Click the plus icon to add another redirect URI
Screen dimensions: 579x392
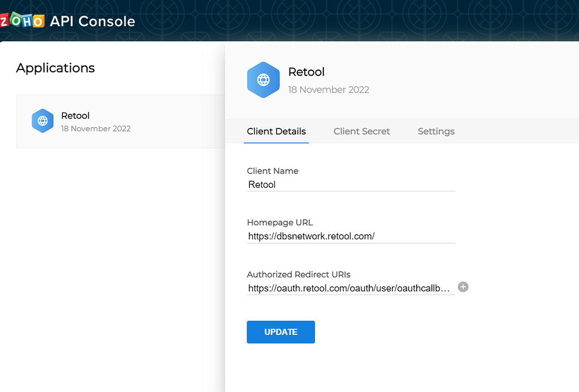[463, 287]
